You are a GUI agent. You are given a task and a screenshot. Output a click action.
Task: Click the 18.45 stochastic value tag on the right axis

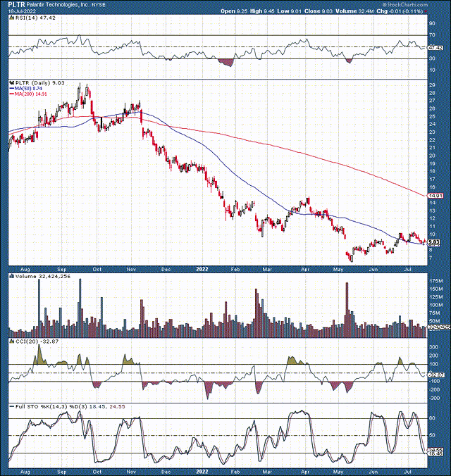[435, 453]
